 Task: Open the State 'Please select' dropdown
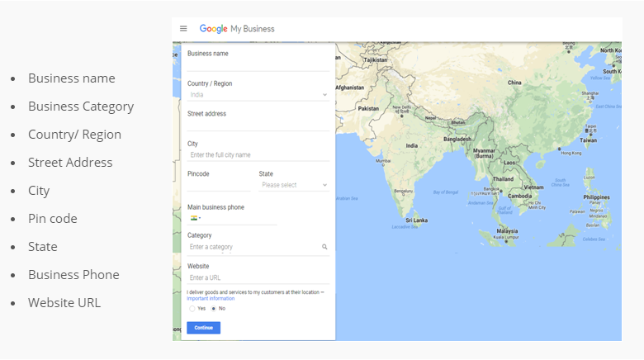[294, 185]
